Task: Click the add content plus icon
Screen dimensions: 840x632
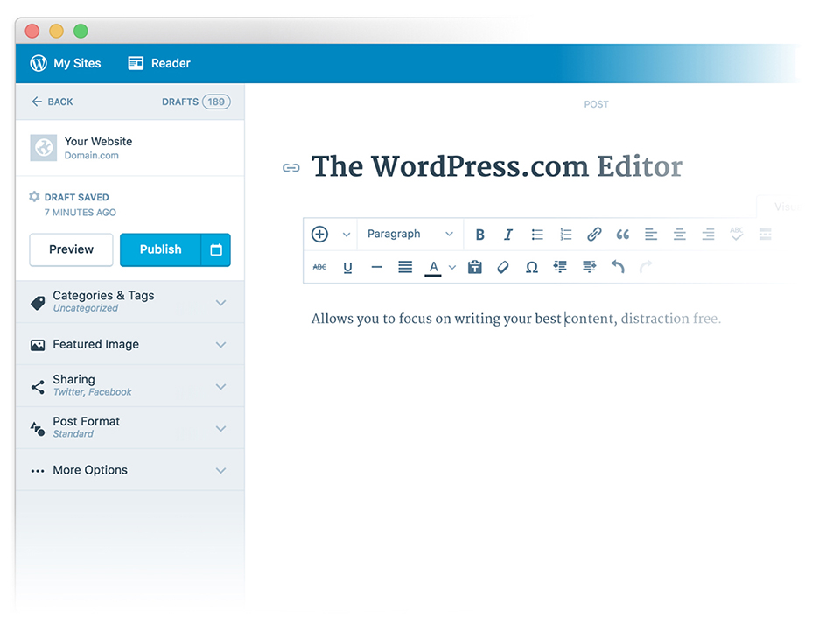Action: point(320,235)
